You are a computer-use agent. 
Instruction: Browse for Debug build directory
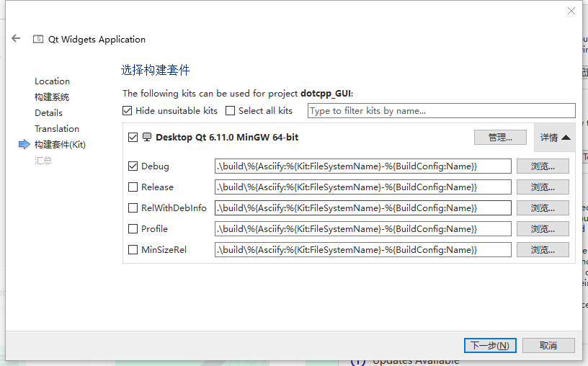543,166
